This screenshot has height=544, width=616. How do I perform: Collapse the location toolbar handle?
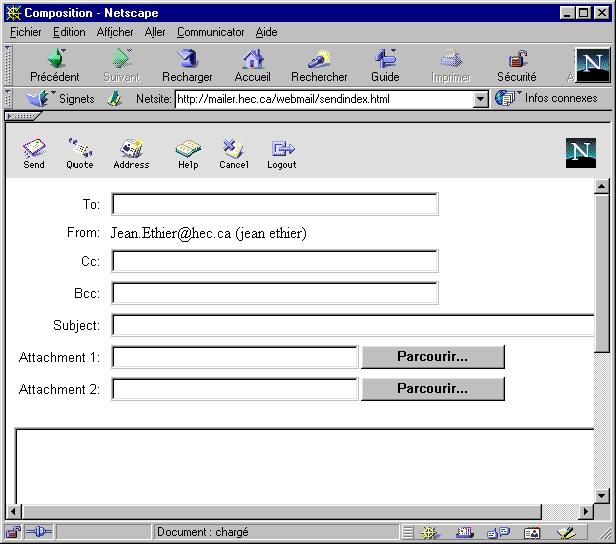[x=7, y=98]
